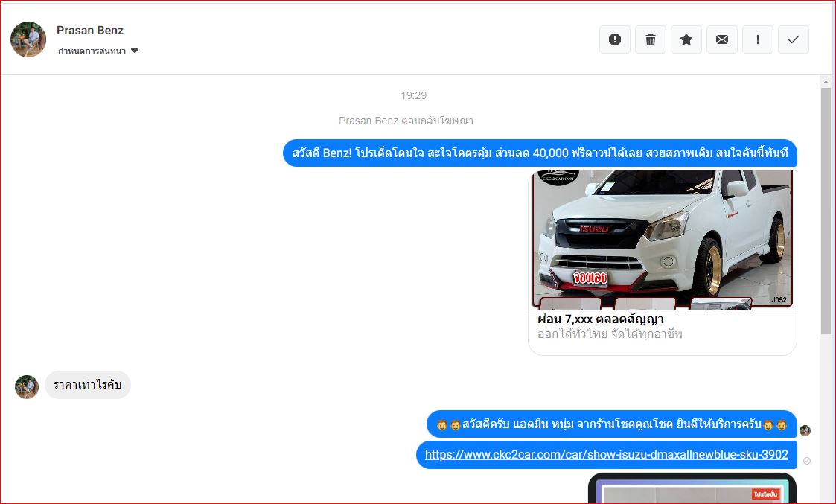Image resolution: width=836 pixels, height=504 pixels.
Task: Click seen-by avatar next to admin greeting
Action: [x=805, y=430]
